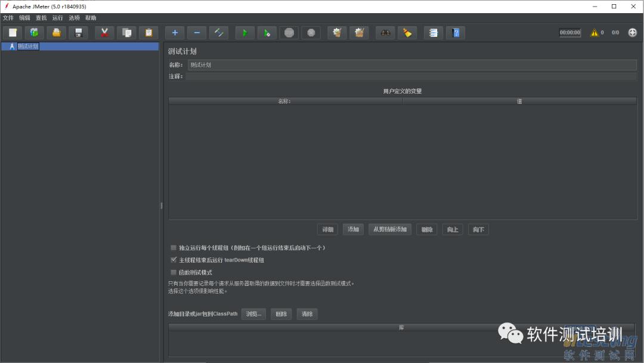The image size is (644, 363).
Task: Click the Cut scissors icon
Action: 104,33
